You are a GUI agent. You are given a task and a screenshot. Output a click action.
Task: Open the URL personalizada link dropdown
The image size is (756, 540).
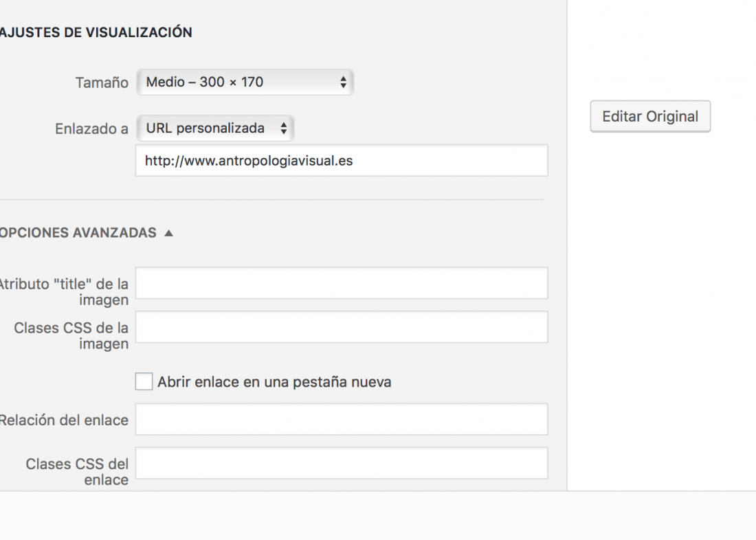point(215,128)
